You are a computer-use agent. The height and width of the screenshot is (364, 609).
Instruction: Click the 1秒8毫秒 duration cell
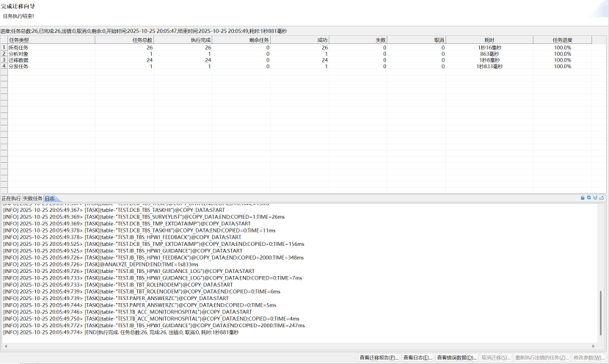[x=489, y=60]
